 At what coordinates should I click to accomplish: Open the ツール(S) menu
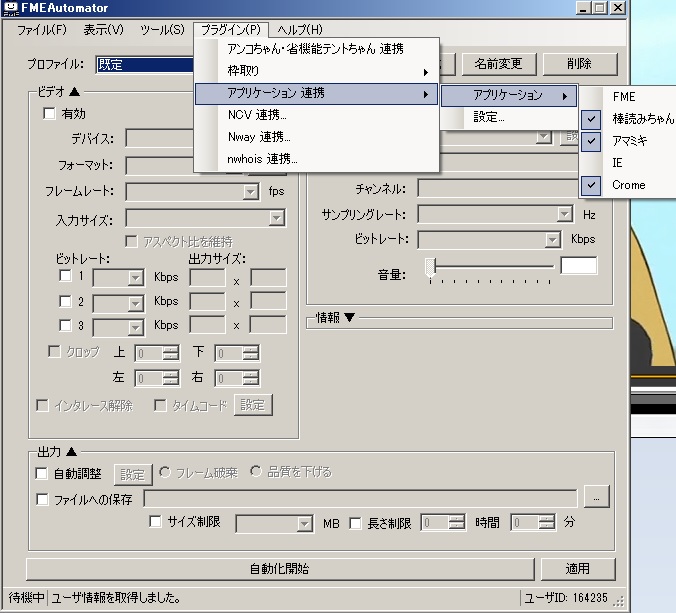coord(162,30)
